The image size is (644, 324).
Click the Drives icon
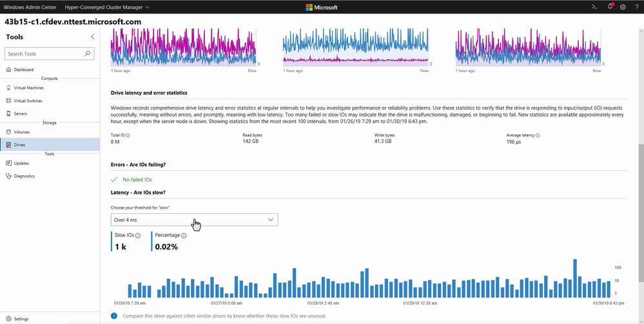tap(8, 145)
